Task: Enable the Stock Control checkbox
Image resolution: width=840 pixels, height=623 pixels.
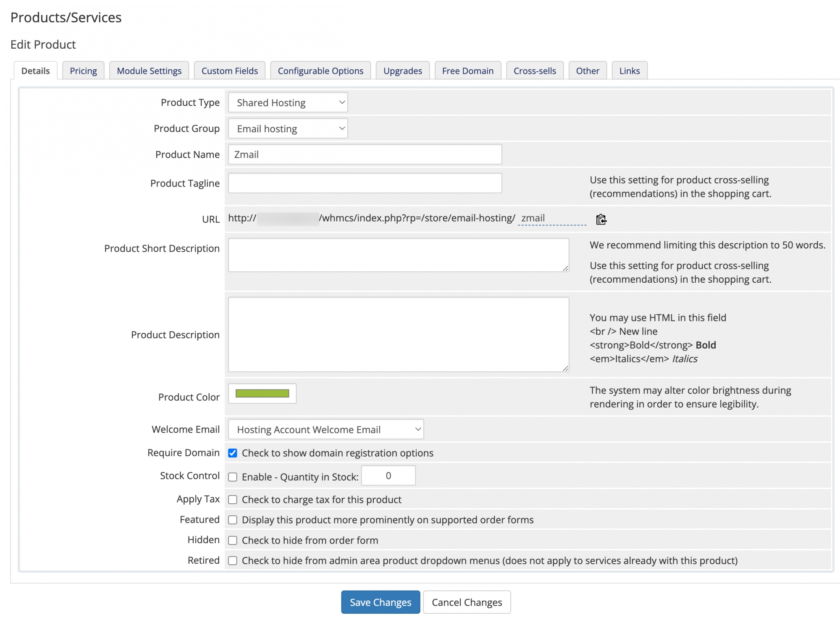Action: (x=233, y=476)
